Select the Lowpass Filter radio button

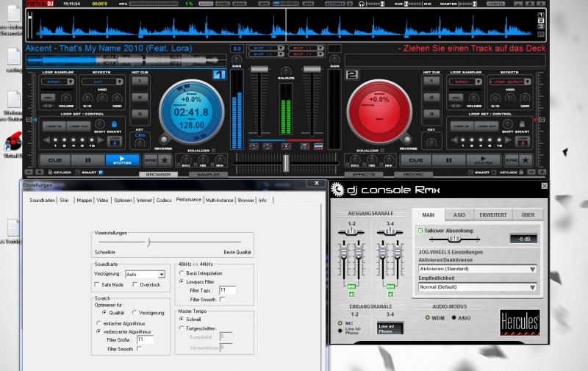[x=182, y=281]
